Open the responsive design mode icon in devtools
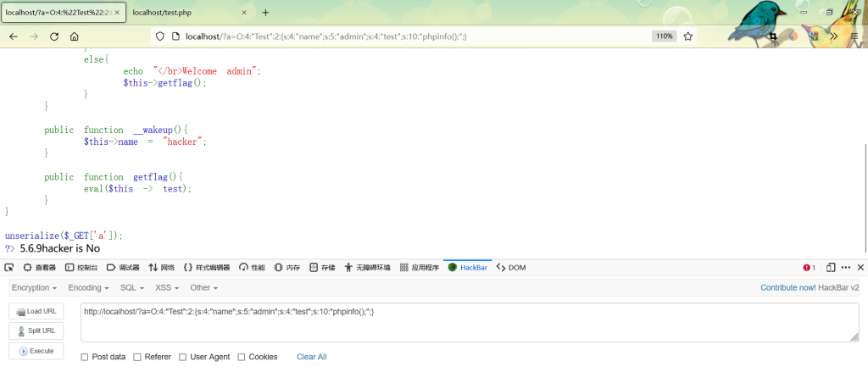Image resolution: width=868 pixels, height=389 pixels. (831, 268)
